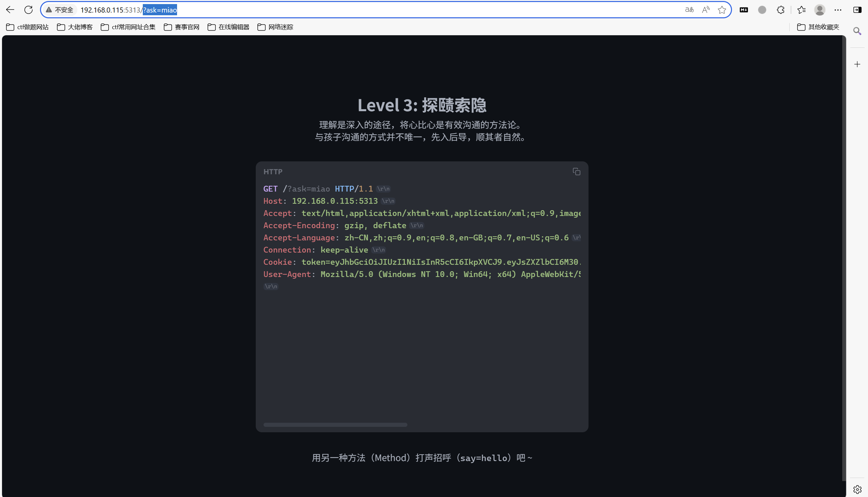Reload the page with refresh icon

[29, 10]
